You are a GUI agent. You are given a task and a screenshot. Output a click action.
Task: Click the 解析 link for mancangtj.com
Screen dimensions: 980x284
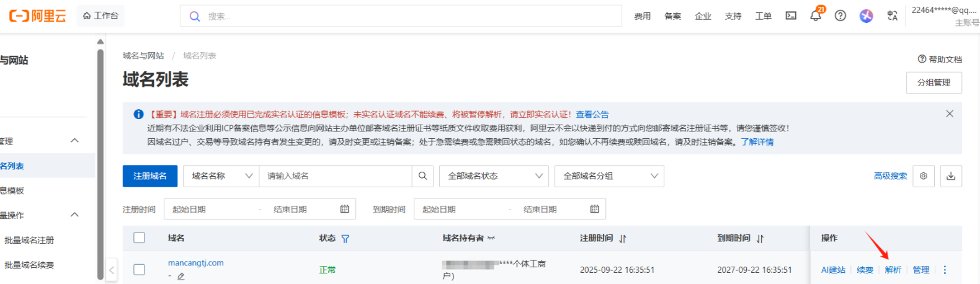pos(893,270)
